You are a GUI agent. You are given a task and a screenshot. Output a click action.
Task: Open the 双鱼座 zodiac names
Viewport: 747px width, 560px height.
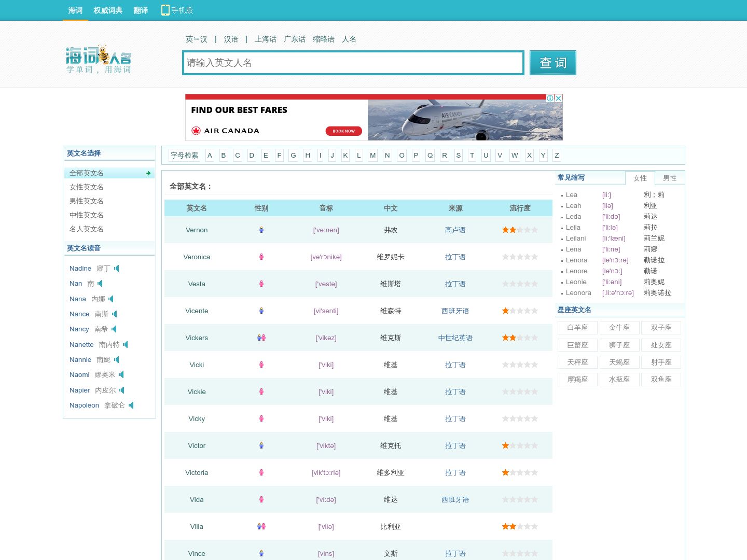661,380
